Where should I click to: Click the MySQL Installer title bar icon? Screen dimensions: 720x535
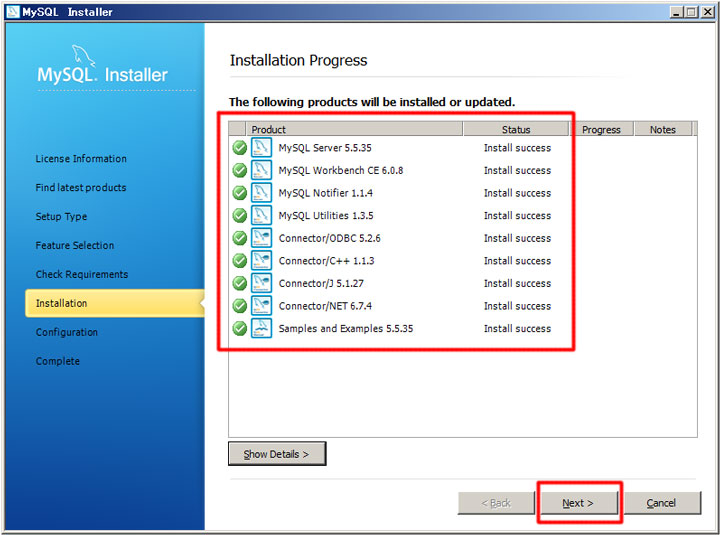click(x=13, y=12)
